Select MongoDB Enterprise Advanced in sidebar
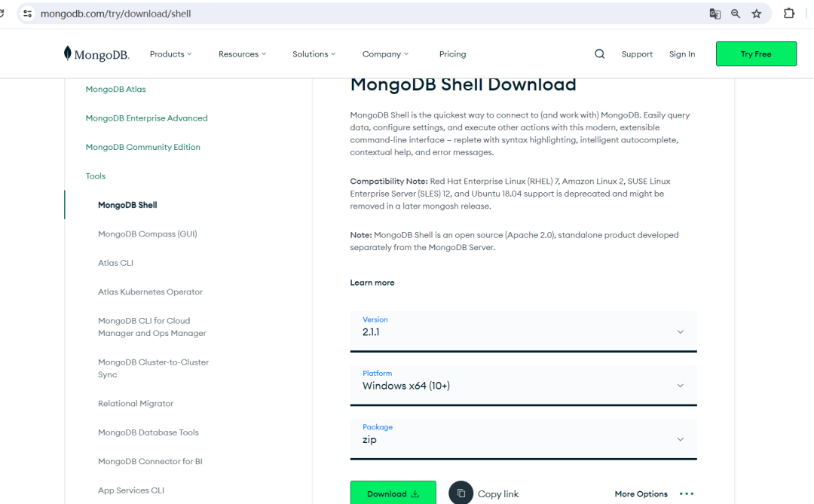 (146, 118)
